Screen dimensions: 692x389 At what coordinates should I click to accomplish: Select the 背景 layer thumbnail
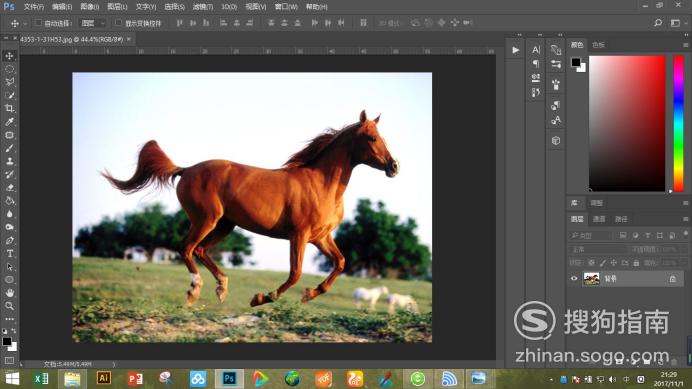pyautogui.click(x=591, y=279)
